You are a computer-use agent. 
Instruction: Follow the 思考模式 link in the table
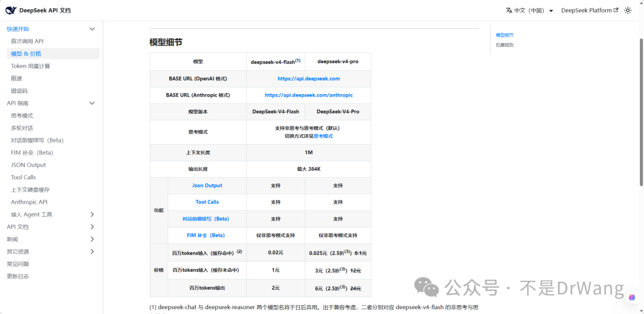[323, 136]
